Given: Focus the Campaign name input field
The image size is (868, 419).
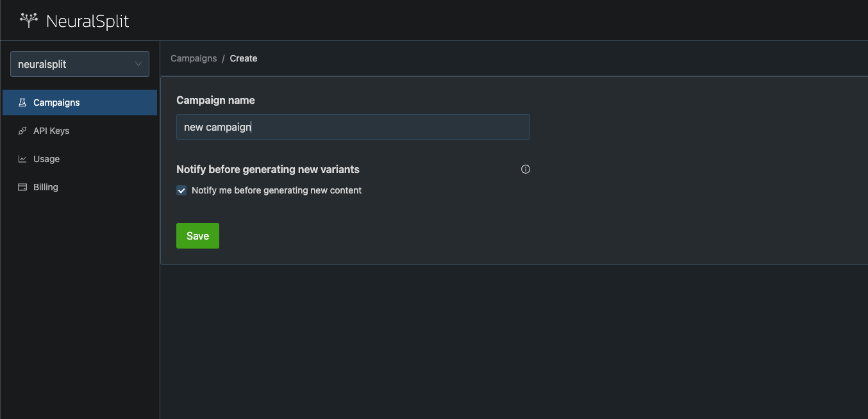Looking at the screenshot, I should tap(353, 127).
